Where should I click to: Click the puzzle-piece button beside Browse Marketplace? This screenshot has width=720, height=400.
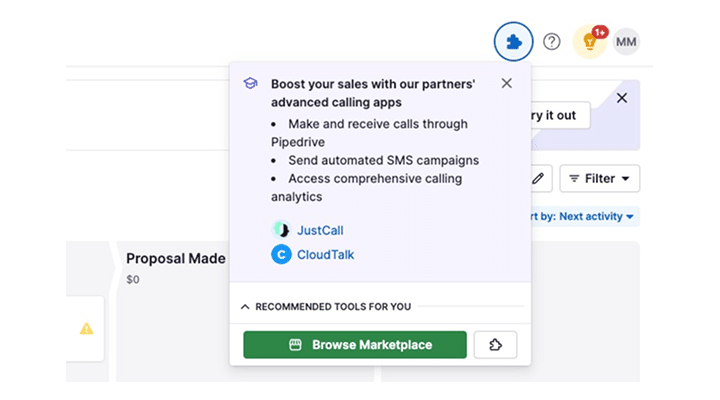(x=495, y=344)
